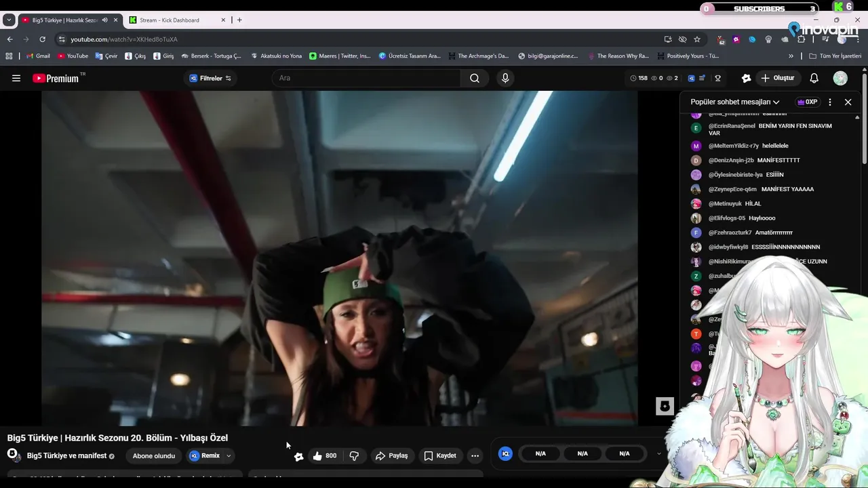Open tab search dropdown arrow
This screenshot has width=868, height=488.
coord(8,20)
